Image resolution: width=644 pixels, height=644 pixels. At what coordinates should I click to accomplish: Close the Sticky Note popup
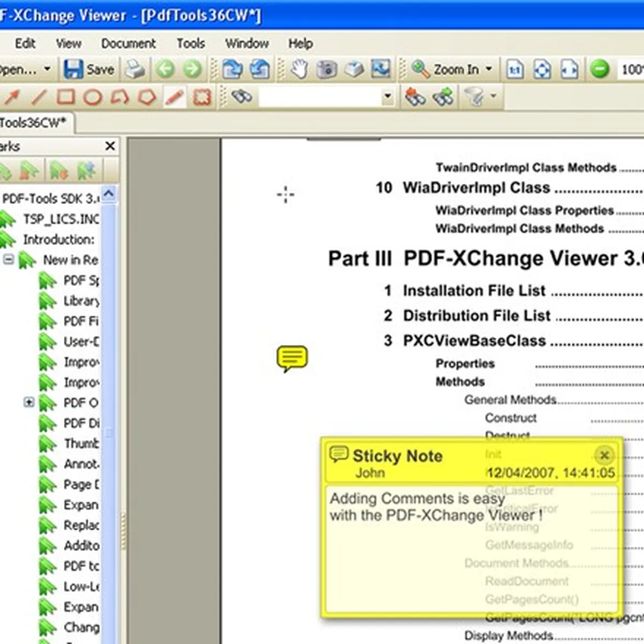[604, 456]
